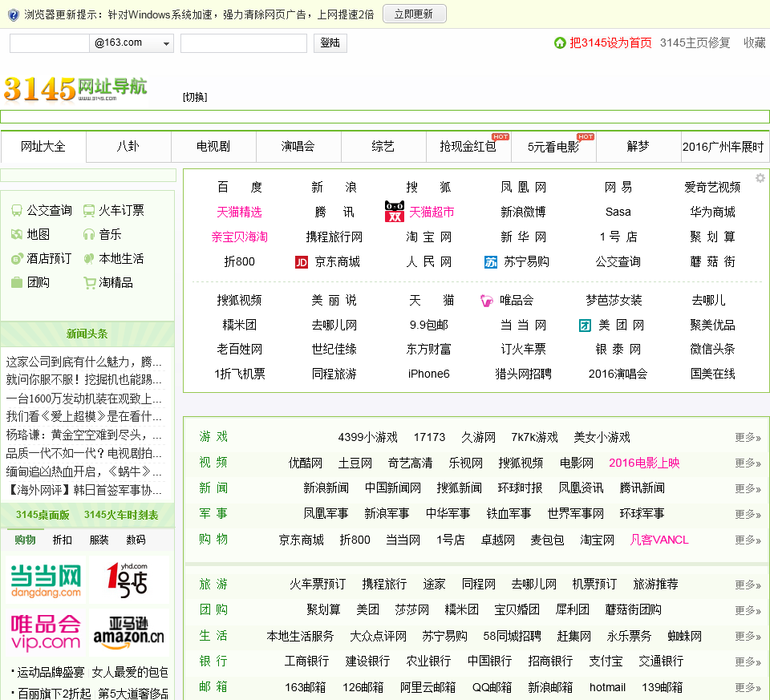Click the Suning icon beside 苏宁易购
This screenshot has height=700, width=770.
[491, 263]
